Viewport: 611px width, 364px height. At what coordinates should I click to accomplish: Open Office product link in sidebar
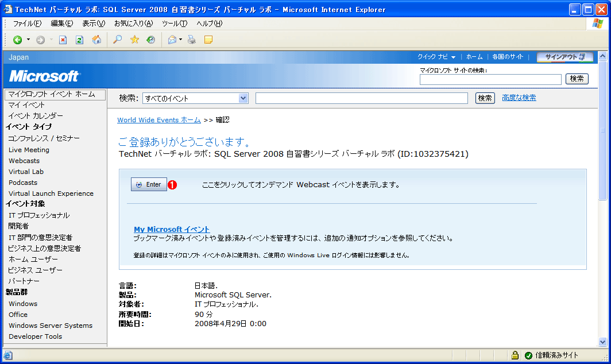[18, 315]
